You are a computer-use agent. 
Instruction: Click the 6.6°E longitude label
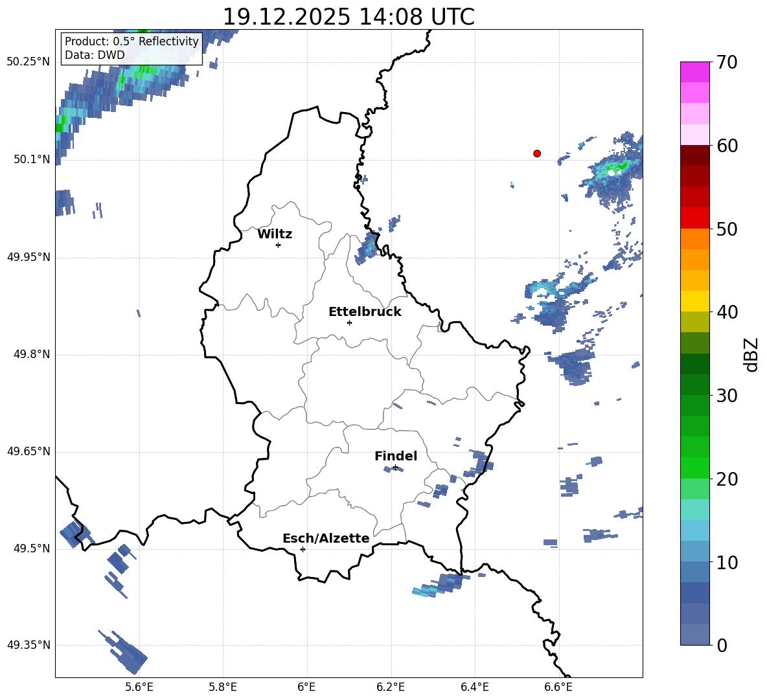[x=558, y=687]
